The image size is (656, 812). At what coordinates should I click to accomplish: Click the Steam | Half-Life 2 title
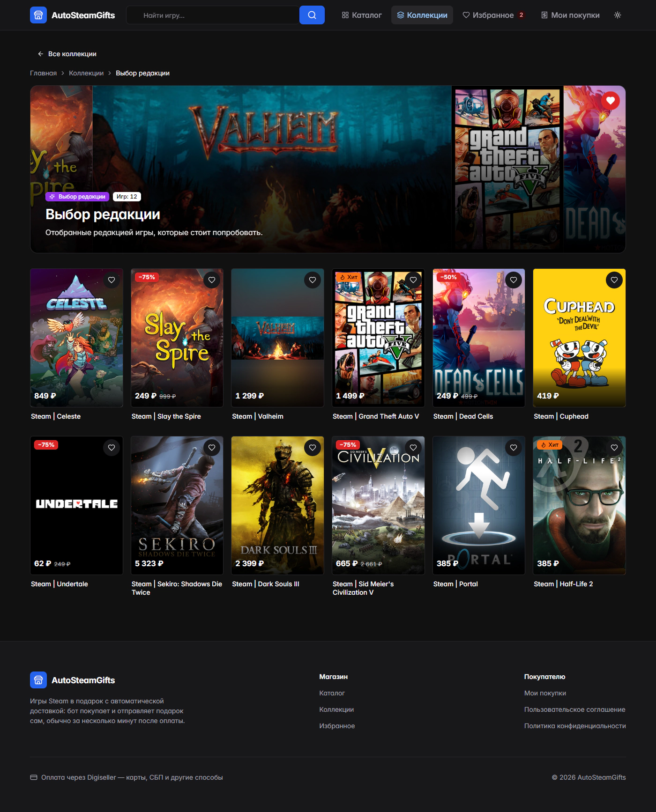(x=563, y=584)
